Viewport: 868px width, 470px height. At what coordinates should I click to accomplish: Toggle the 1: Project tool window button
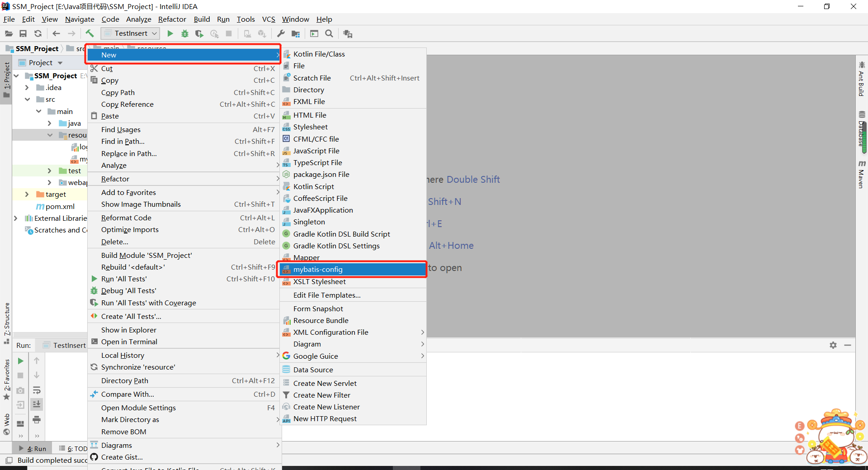[x=6, y=80]
